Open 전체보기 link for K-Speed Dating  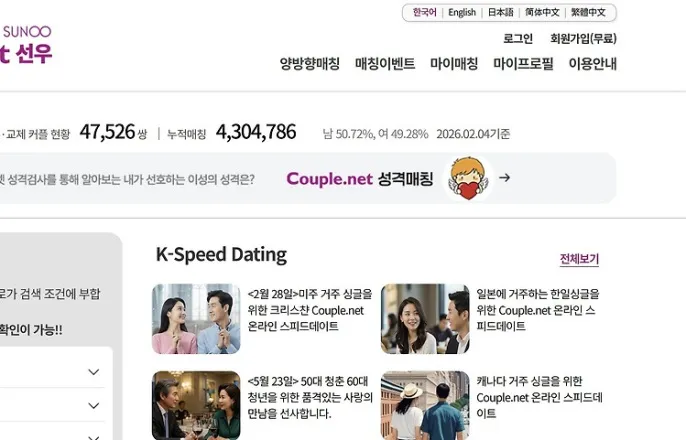pos(579,259)
